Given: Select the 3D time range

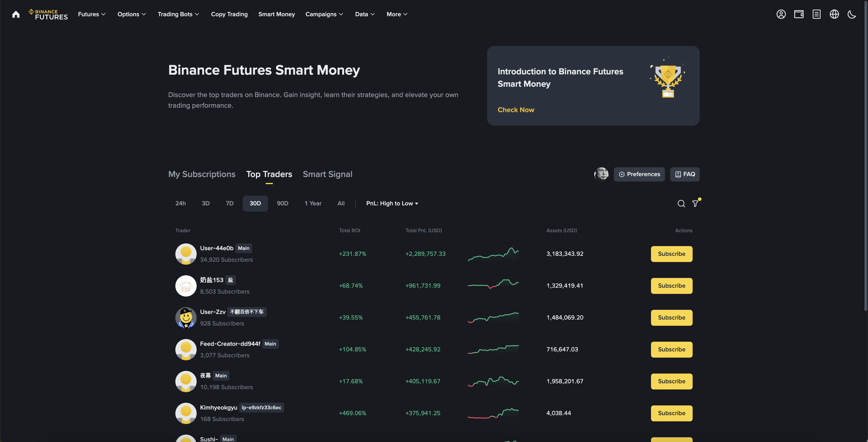Looking at the screenshot, I should [x=205, y=203].
